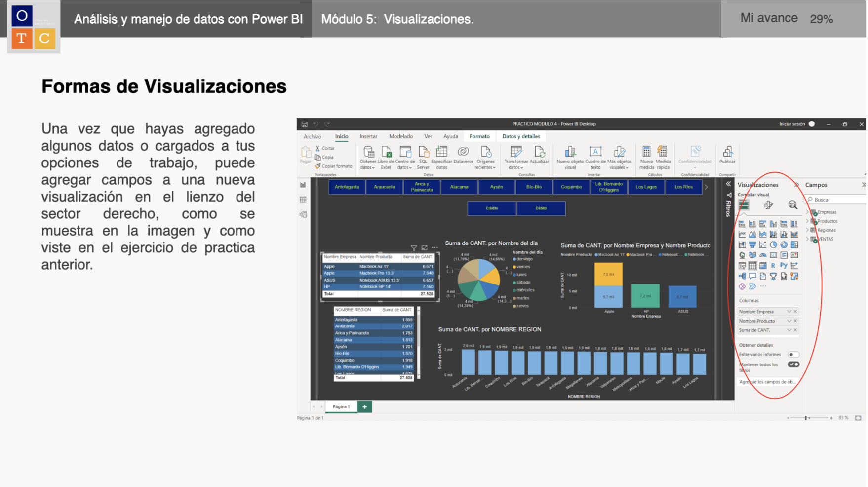The image size is (868, 487).
Task: Choose the R script visual icon
Action: click(x=773, y=266)
